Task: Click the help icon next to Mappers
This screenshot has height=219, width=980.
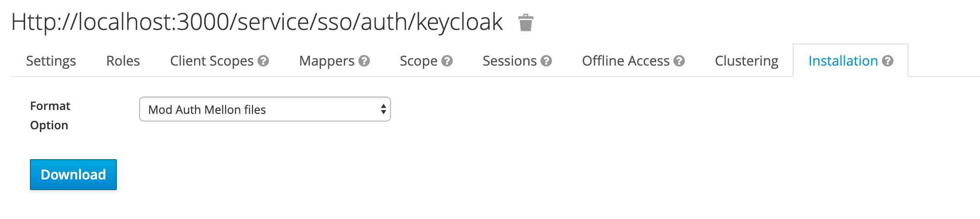Action: (x=364, y=61)
